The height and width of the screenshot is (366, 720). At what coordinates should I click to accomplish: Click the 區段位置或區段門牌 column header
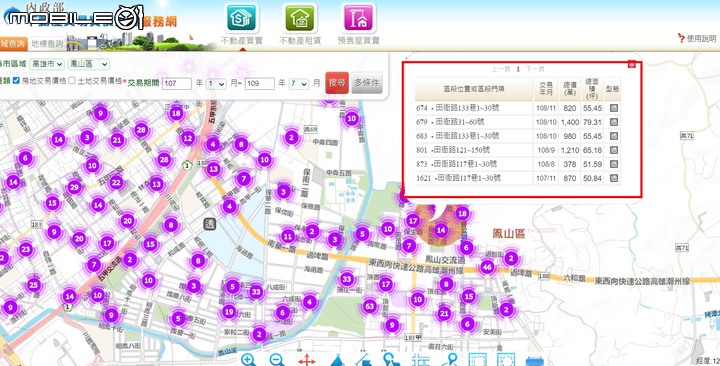coord(474,89)
